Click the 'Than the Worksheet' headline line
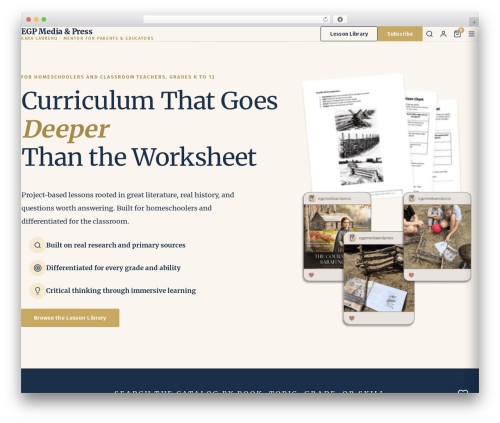The width and height of the screenshot is (500, 423). [x=139, y=157]
